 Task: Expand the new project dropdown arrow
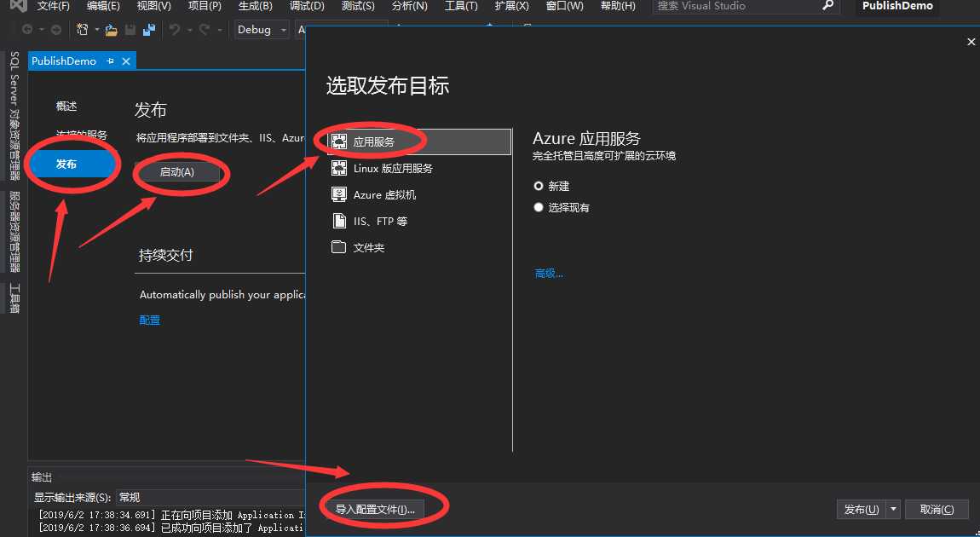pos(97,29)
